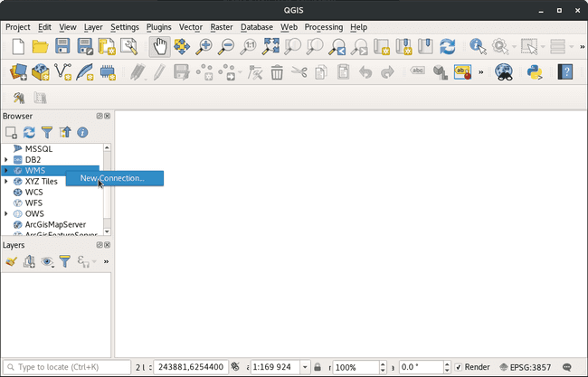This screenshot has height=377, width=588.
Task: Open the Project menu
Action: click(17, 27)
